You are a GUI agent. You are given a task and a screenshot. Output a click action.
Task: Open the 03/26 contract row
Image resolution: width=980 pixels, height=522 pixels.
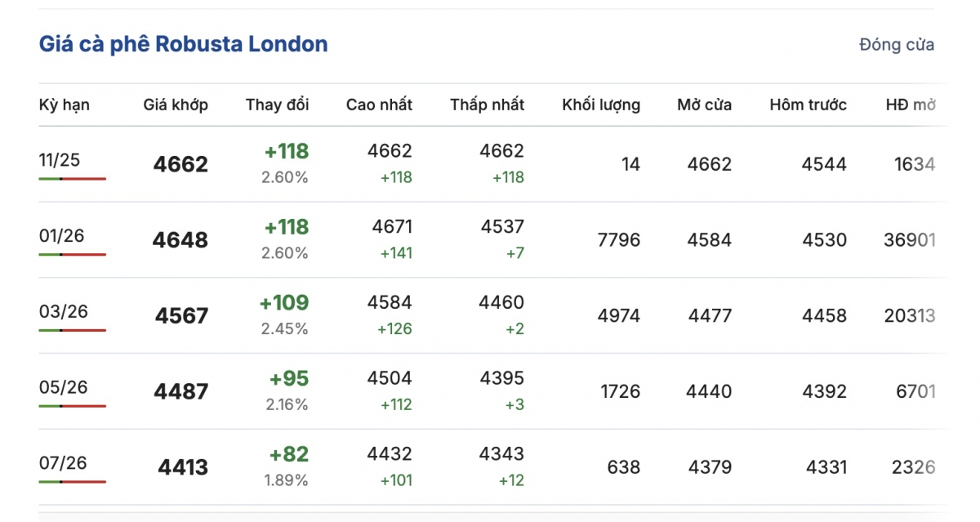[63, 311]
